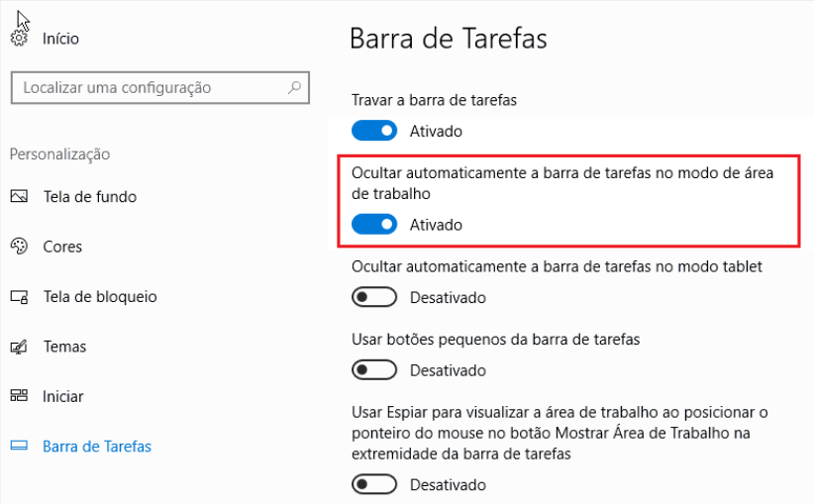This screenshot has height=504, width=814.
Task: Select Temas in the sidebar
Action: tap(64, 347)
